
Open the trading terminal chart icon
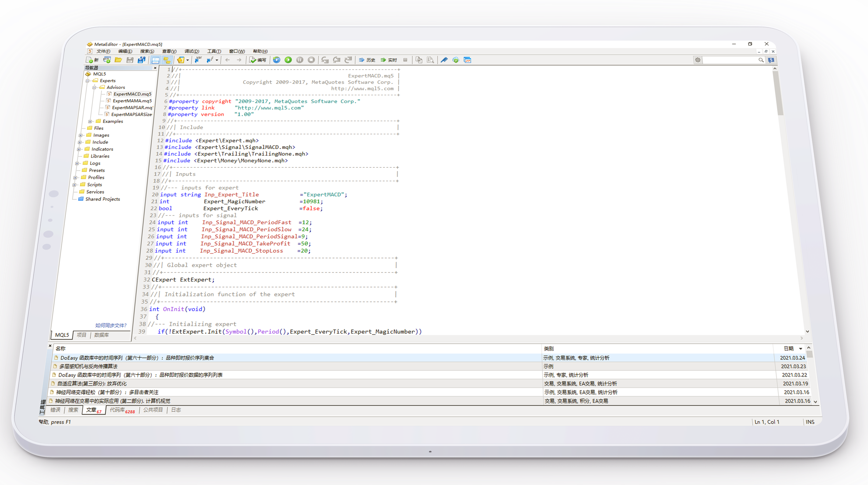click(x=467, y=60)
